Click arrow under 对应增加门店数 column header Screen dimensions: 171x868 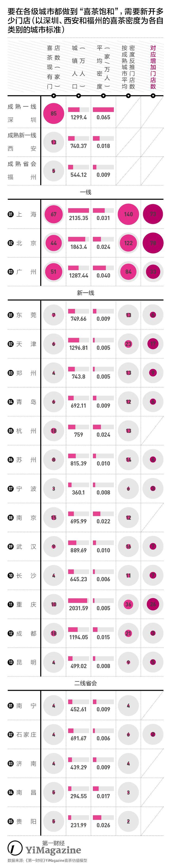pyautogui.click(x=153, y=96)
